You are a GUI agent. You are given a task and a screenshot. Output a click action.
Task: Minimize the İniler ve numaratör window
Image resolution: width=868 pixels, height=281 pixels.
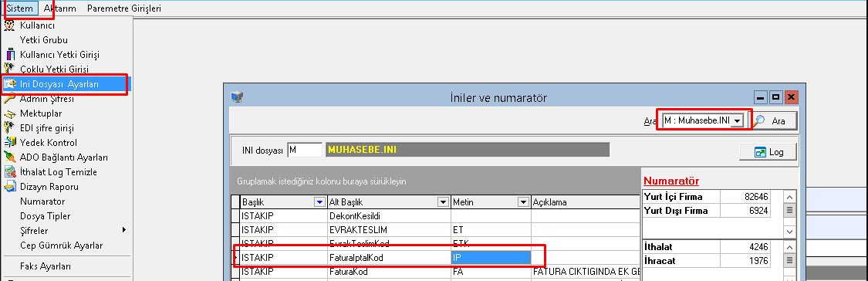761,97
